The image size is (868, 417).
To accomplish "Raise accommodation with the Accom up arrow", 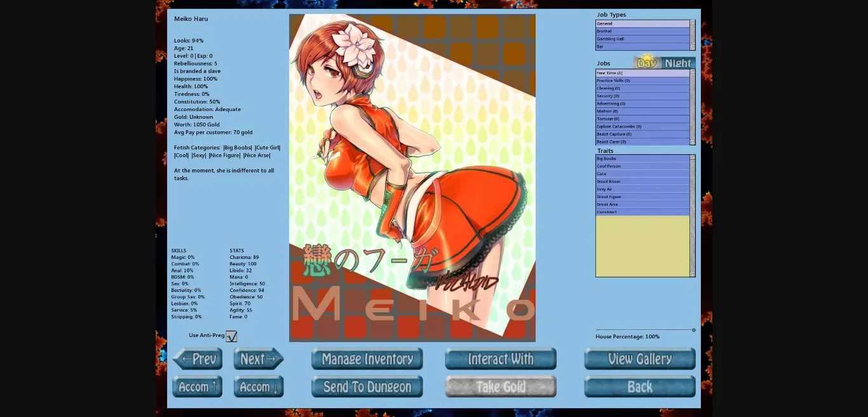I will 197,387.
